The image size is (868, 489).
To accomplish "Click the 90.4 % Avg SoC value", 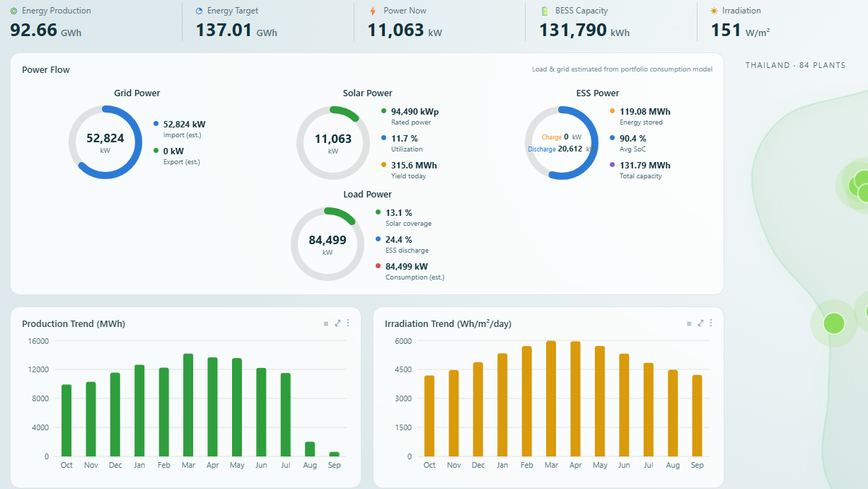I will 633,138.
